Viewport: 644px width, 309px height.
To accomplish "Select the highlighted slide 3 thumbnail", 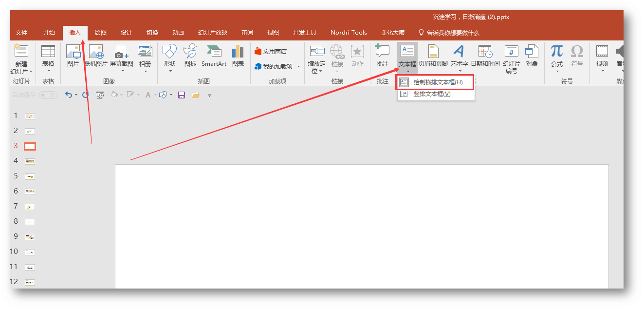I will point(30,146).
